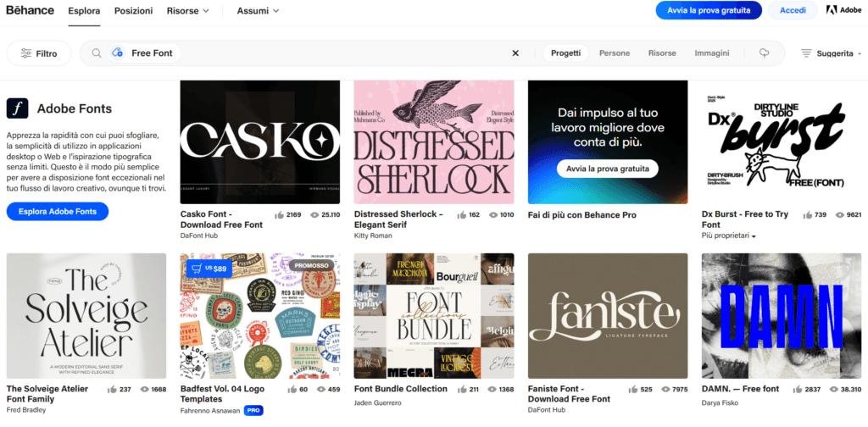The width and height of the screenshot is (868, 427).
Task: Open the CASKO project thumbnail
Action: pyautogui.click(x=260, y=142)
